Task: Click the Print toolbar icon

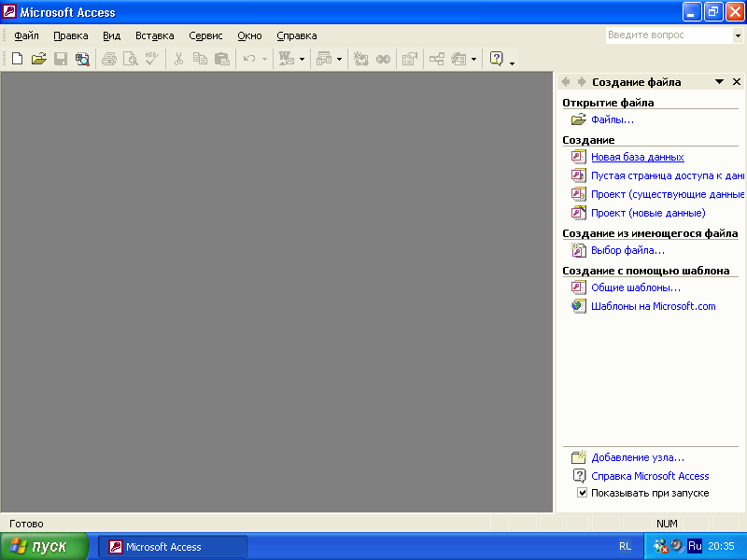Action: coord(109,59)
